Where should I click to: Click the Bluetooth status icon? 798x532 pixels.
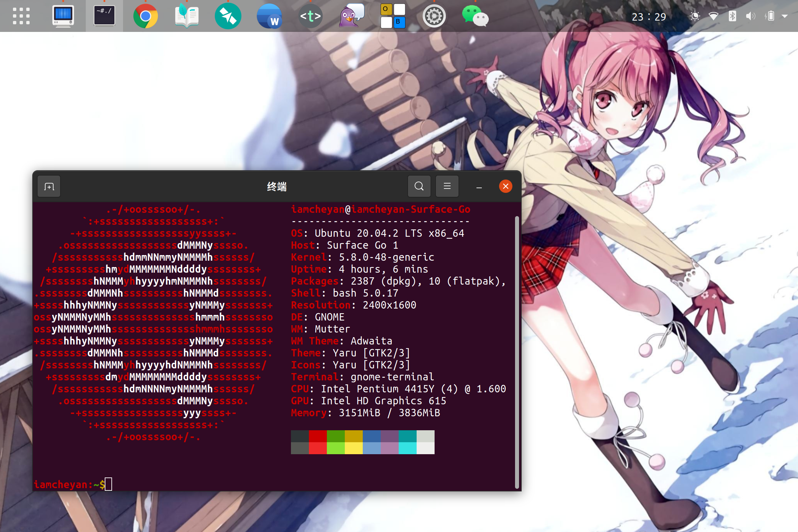[x=732, y=16]
